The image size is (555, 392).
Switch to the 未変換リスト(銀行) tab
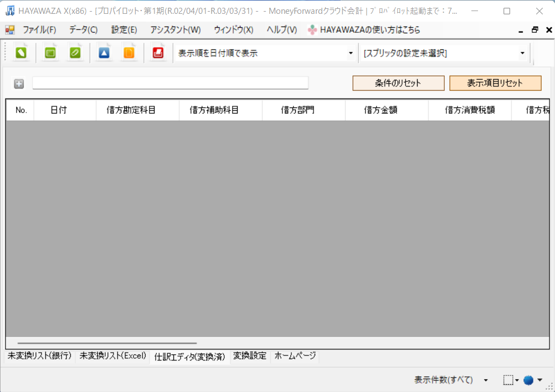pyautogui.click(x=40, y=356)
